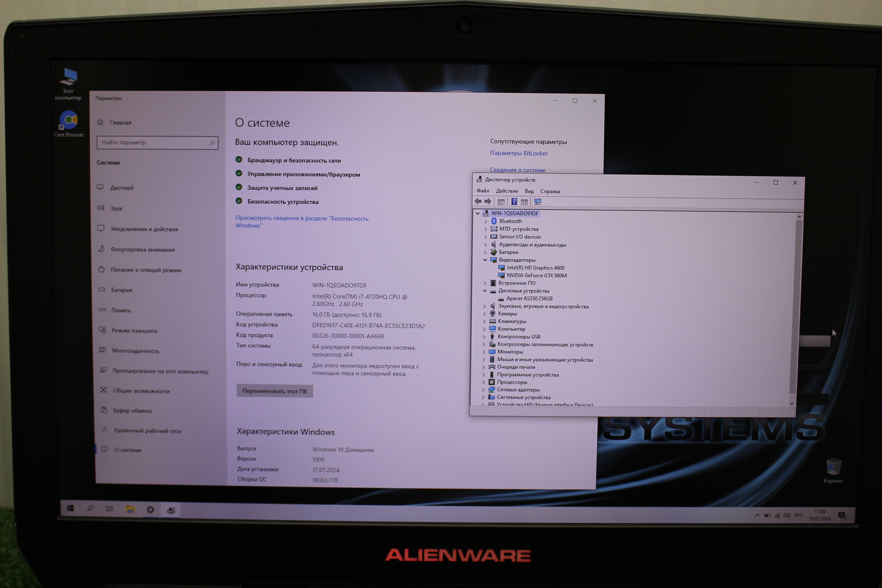
Task: Click the blue question-mark Help toolbar icon
Action: point(514,202)
